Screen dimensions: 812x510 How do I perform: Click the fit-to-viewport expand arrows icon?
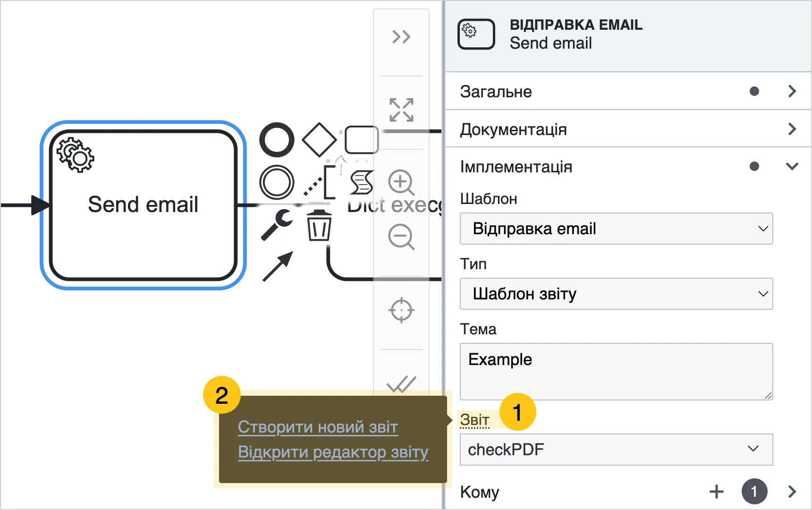(x=401, y=110)
